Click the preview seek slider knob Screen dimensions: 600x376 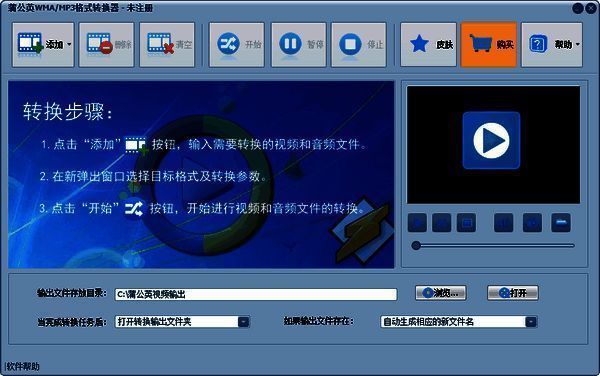click(416, 246)
